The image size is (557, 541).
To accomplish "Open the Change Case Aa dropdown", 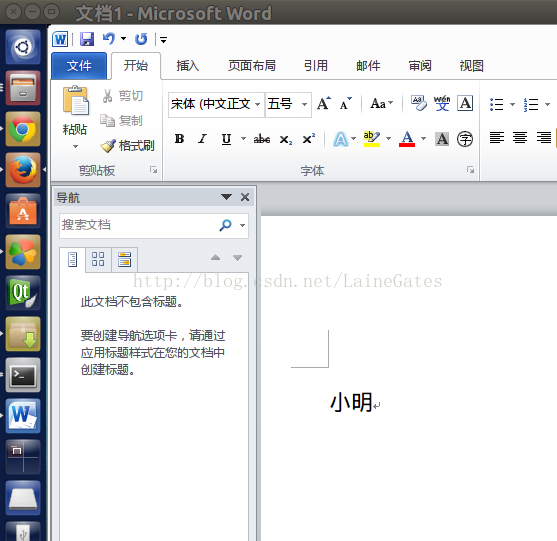I will pos(382,103).
